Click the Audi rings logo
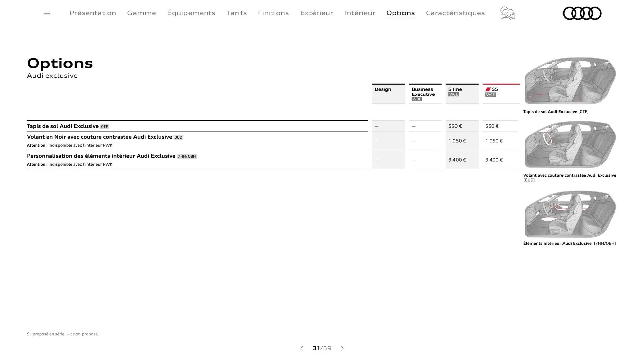This screenshot has height=362, width=644. [x=582, y=13]
